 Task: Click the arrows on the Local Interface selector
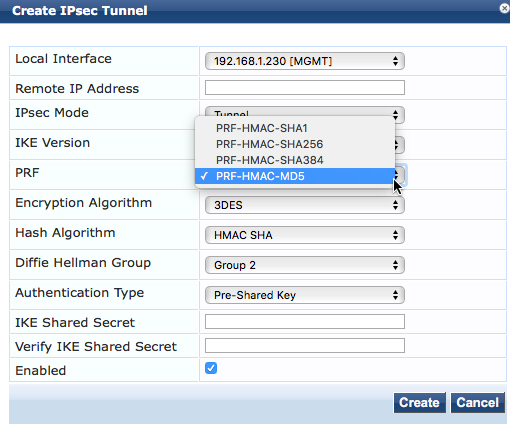[395, 61]
